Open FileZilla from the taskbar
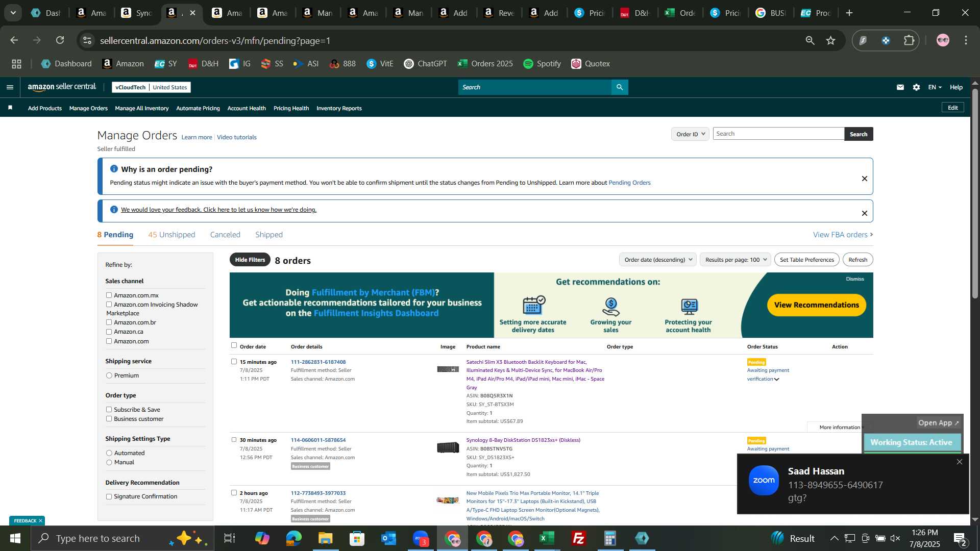 pyautogui.click(x=578, y=538)
